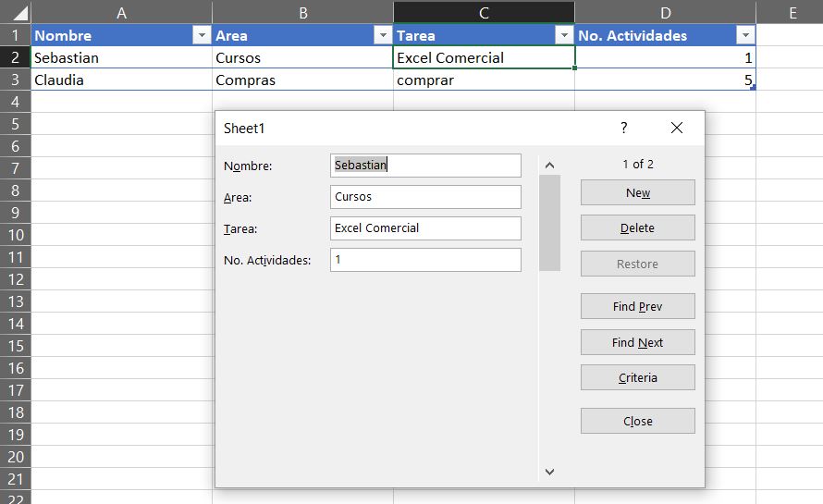The width and height of the screenshot is (823, 504).
Task: Click the Find Next button
Action: point(638,342)
